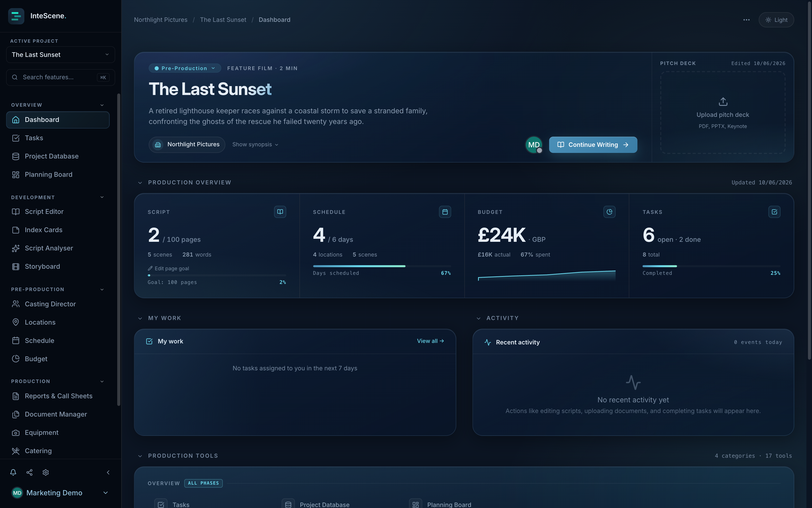Open Locations in the sidebar
This screenshot has width=812, height=508.
(58, 323)
